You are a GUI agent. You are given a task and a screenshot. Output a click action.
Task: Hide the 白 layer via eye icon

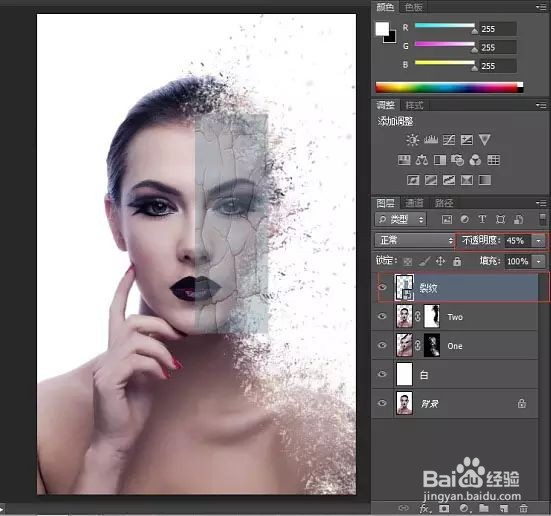382,374
